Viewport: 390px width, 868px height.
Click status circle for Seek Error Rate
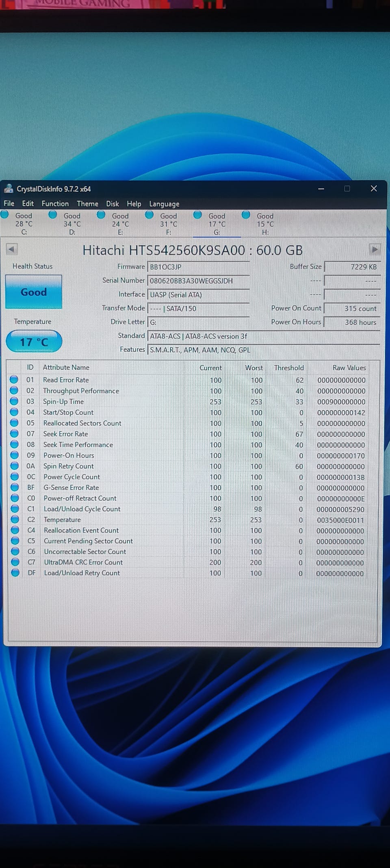coord(14,434)
